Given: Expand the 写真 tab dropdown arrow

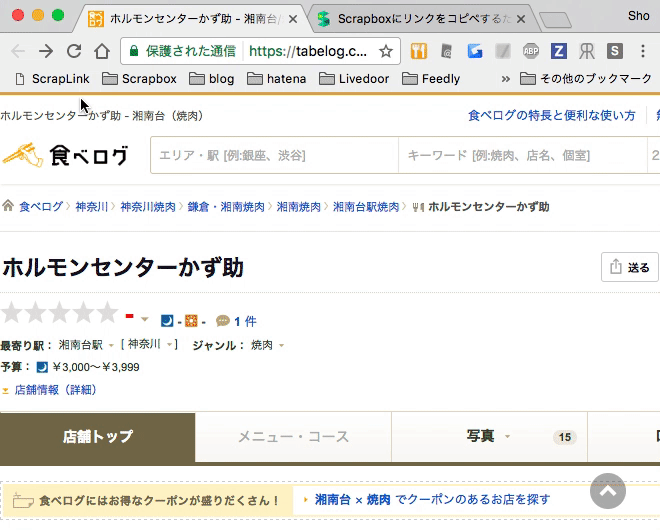Looking at the screenshot, I should [507, 437].
